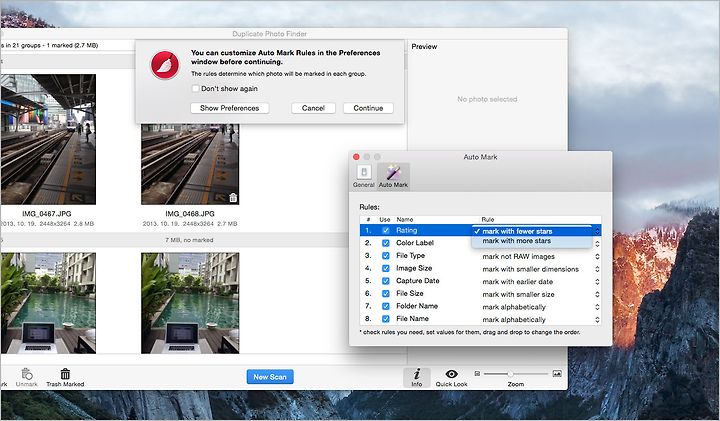Open Auto Mark preferences tab icon

click(394, 173)
